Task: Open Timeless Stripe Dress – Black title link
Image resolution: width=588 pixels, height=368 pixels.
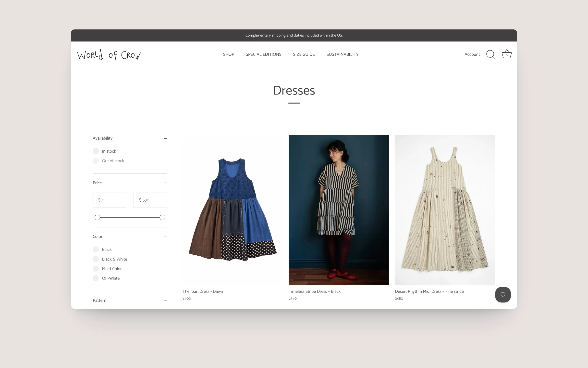Action: tap(315, 291)
